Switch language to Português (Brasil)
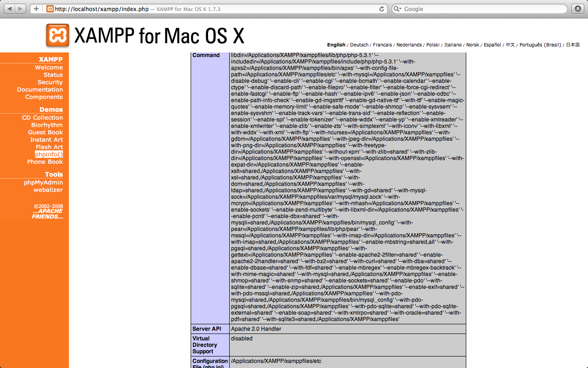The width and height of the screenshot is (588, 368). tap(540, 45)
